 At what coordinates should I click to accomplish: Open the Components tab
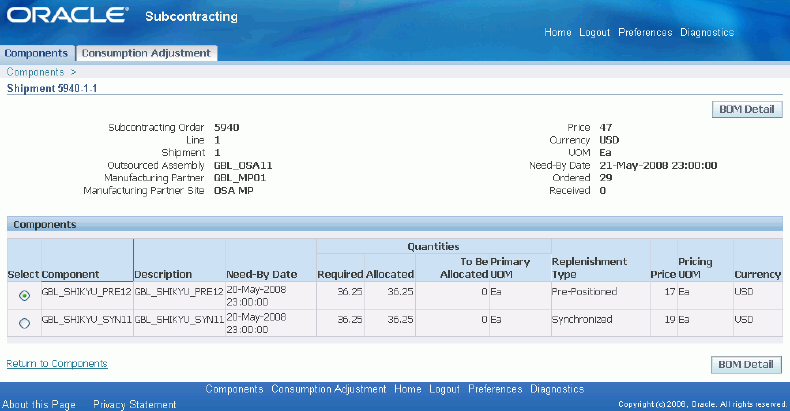[36, 53]
